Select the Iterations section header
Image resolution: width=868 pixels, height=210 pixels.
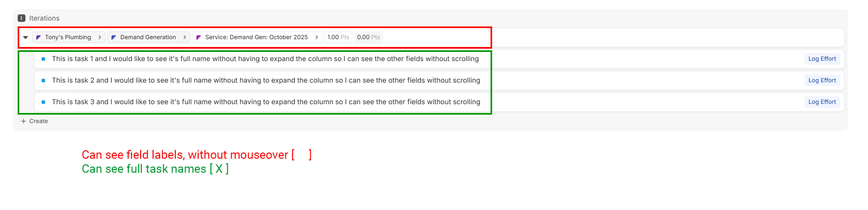click(x=44, y=18)
